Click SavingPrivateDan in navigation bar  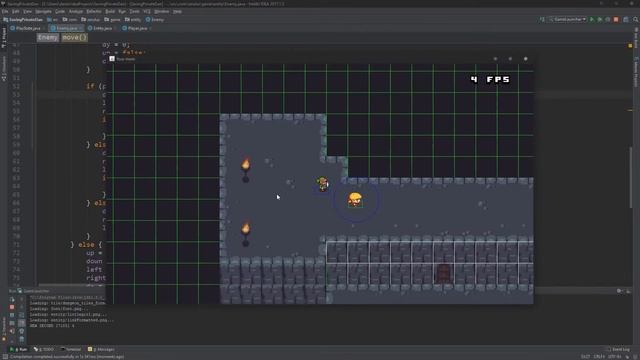tap(23, 19)
